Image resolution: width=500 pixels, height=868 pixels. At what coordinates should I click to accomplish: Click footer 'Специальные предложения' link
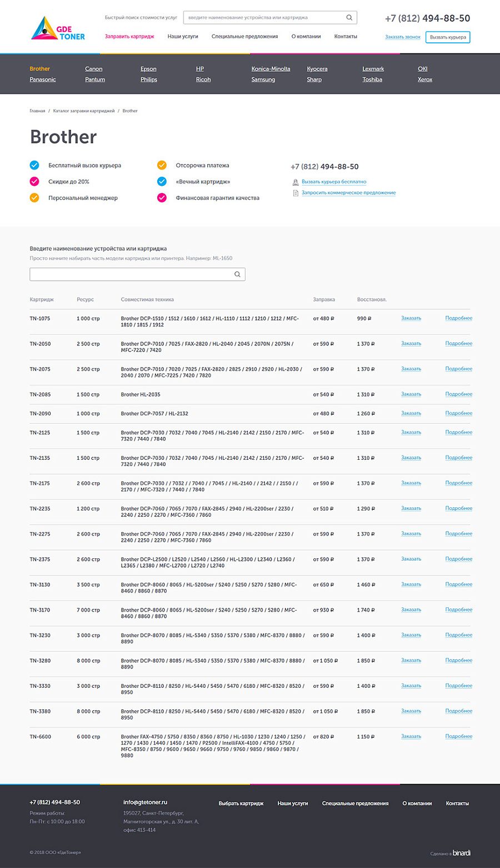(x=355, y=803)
